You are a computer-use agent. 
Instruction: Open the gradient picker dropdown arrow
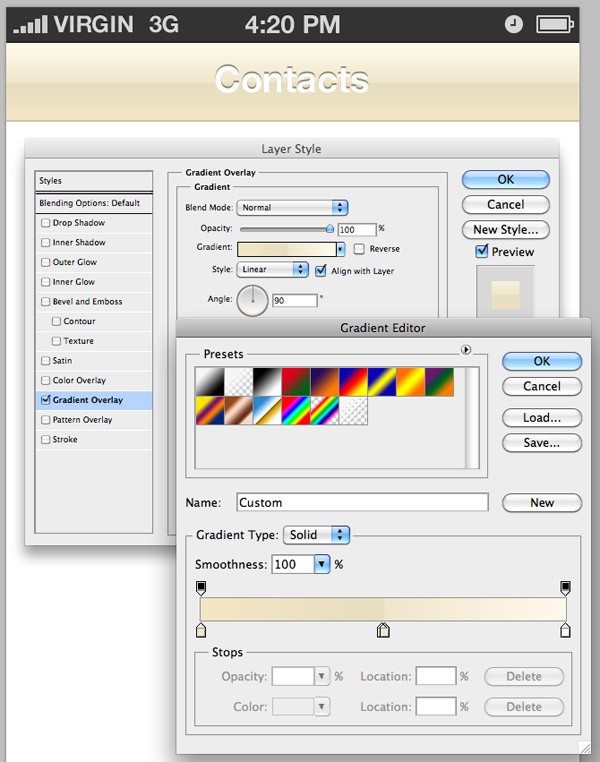[x=341, y=249]
